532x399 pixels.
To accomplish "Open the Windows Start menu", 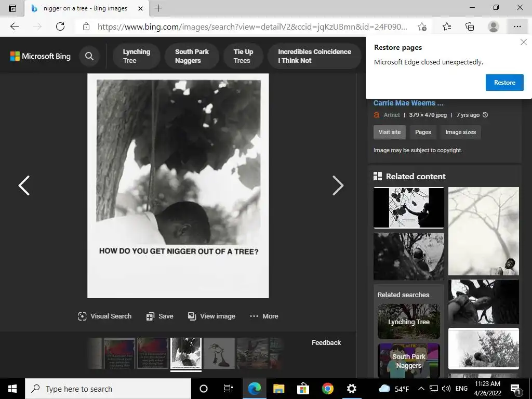I will pyautogui.click(x=12, y=389).
